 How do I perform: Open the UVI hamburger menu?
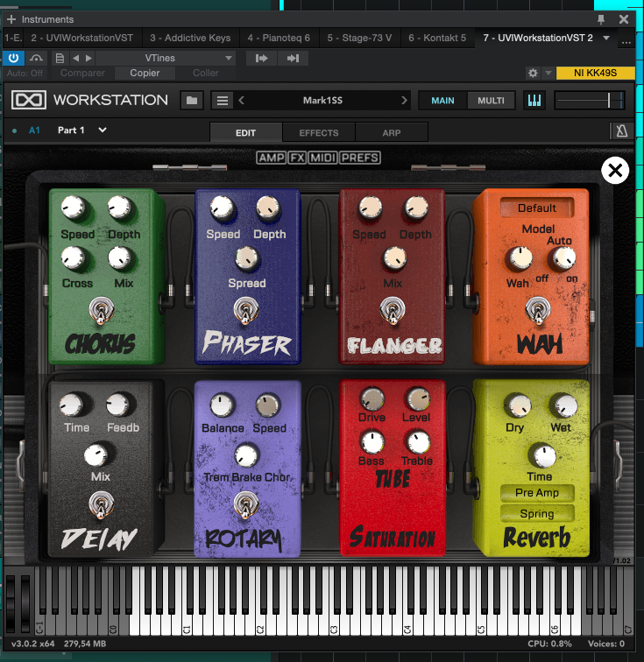[223, 101]
